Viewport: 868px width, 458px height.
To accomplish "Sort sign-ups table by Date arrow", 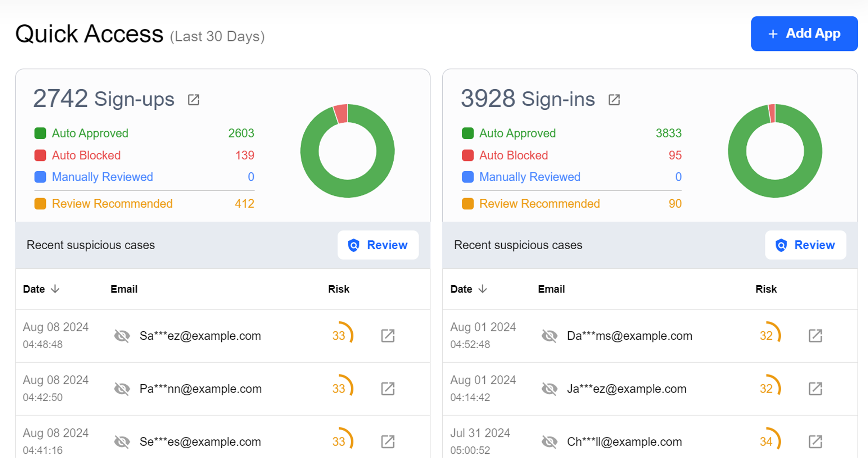I will point(55,289).
